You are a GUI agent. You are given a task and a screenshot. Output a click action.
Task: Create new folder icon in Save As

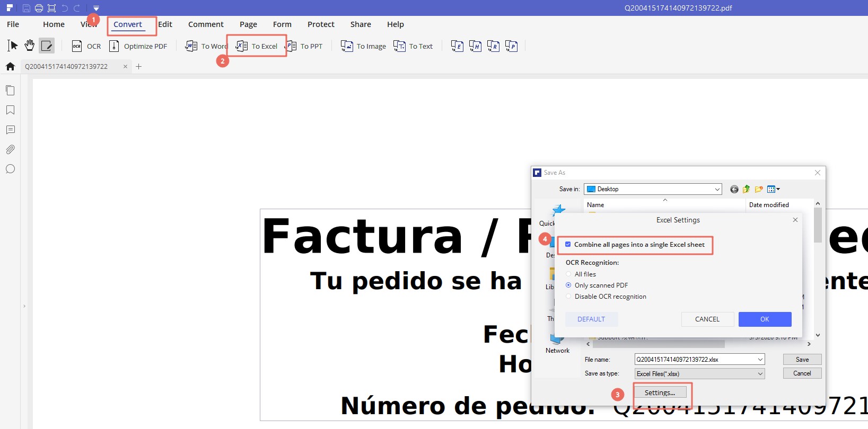click(759, 189)
